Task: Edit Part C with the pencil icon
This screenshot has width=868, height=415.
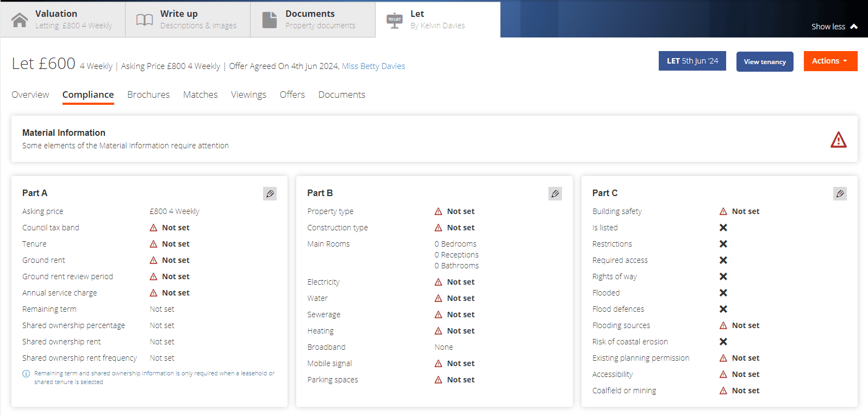Action: coord(840,193)
